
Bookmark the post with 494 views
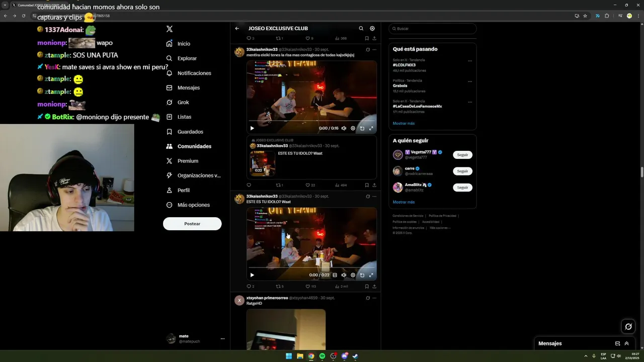click(367, 185)
